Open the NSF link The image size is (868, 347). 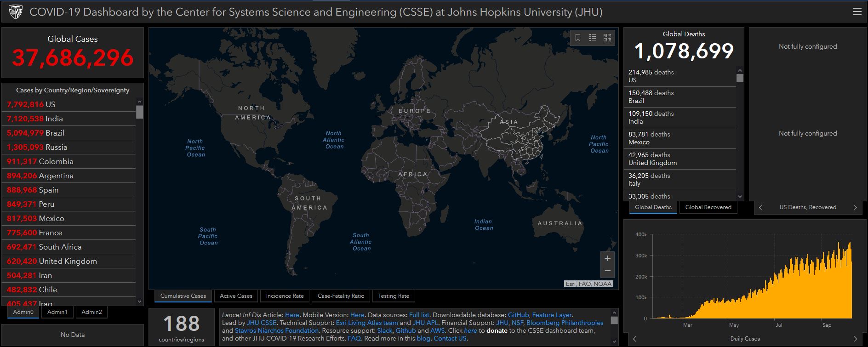(517, 323)
